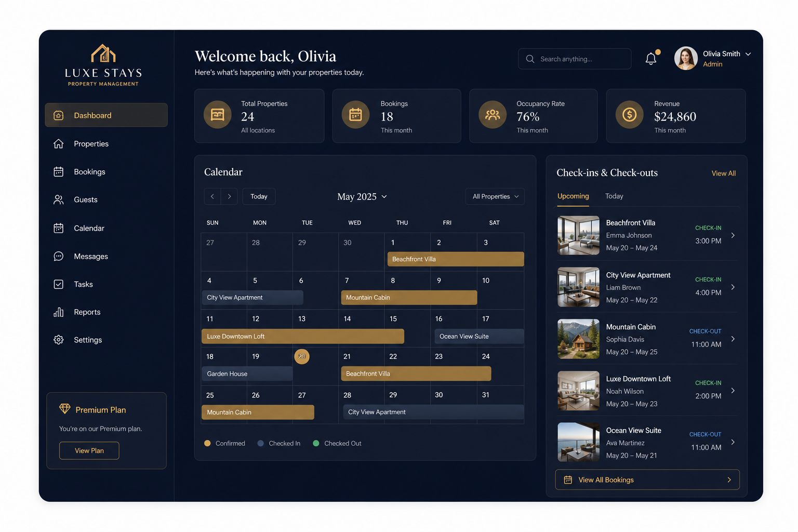Open the Garden House calendar booking

click(x=247, y=374)
